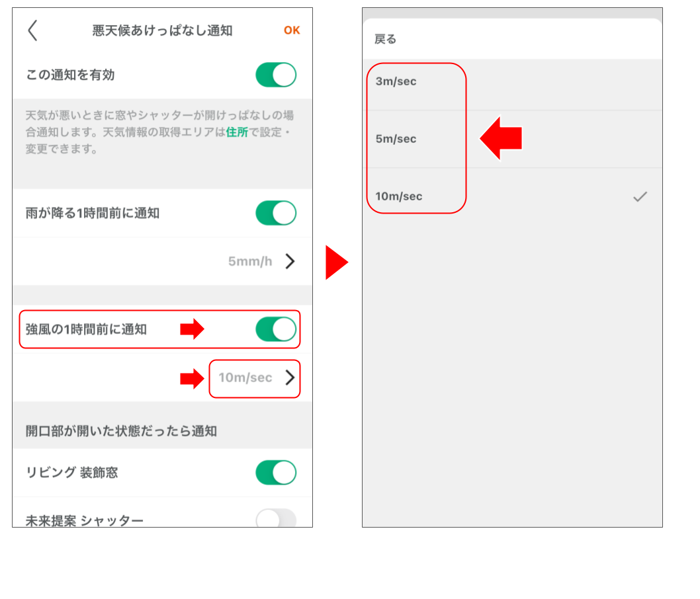Choose 10m/sec from the wind speed list
The height and width of the screenshot is (599, 700).
point(398,196)
